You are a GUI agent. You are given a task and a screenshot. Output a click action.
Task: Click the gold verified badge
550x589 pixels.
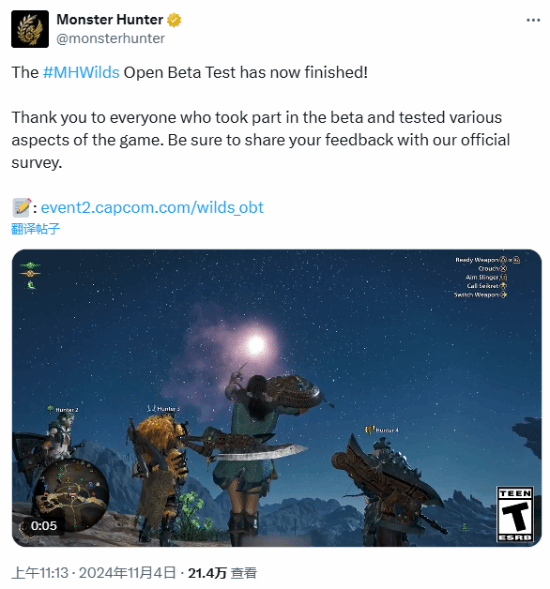tap(174, 20)
